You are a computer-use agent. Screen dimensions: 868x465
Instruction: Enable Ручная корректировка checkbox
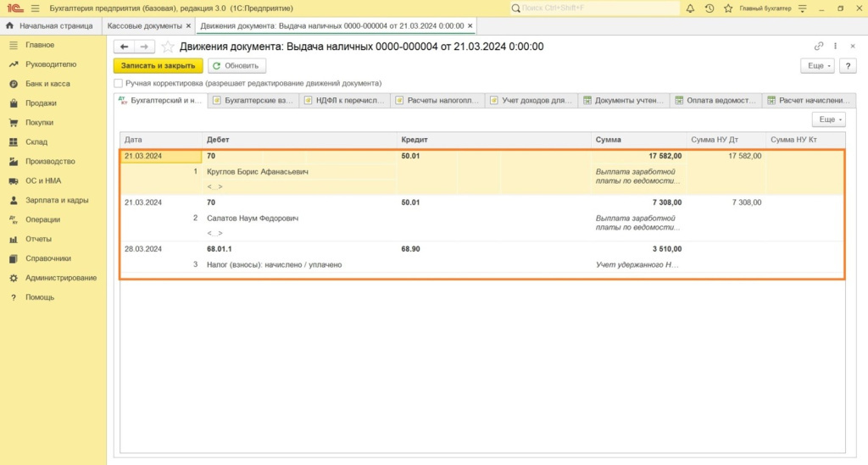click(119, 84)
